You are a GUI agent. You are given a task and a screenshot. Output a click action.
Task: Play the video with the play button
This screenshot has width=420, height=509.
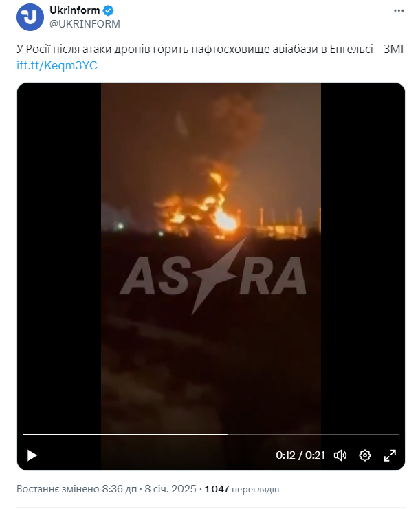(32, 455)
